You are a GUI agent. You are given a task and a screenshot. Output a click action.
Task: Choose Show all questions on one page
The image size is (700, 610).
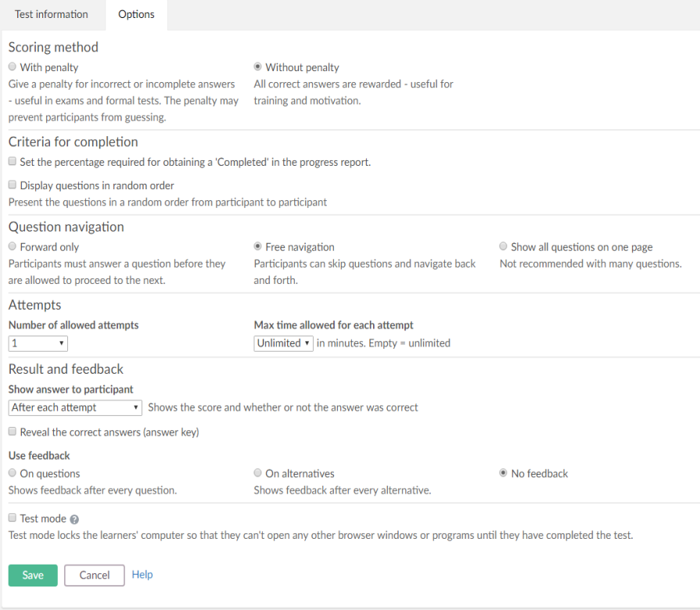(x=503, y=246)
